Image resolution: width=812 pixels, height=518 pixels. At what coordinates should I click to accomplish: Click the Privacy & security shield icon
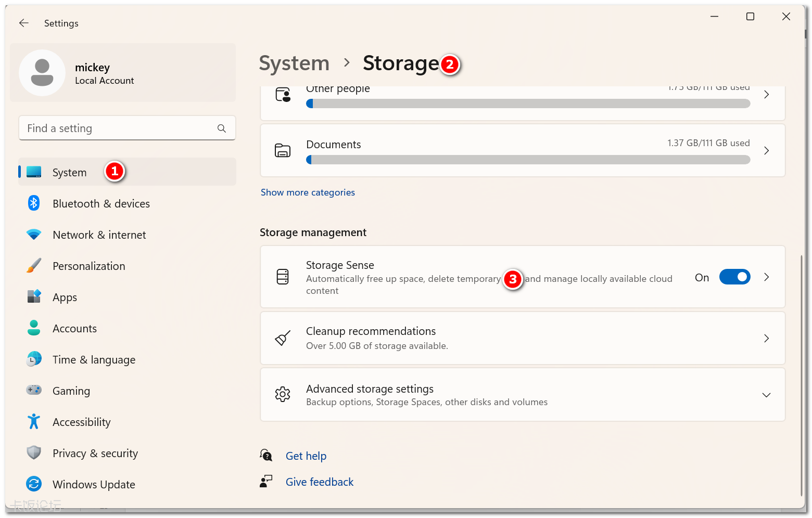click(x=34, y=452)
